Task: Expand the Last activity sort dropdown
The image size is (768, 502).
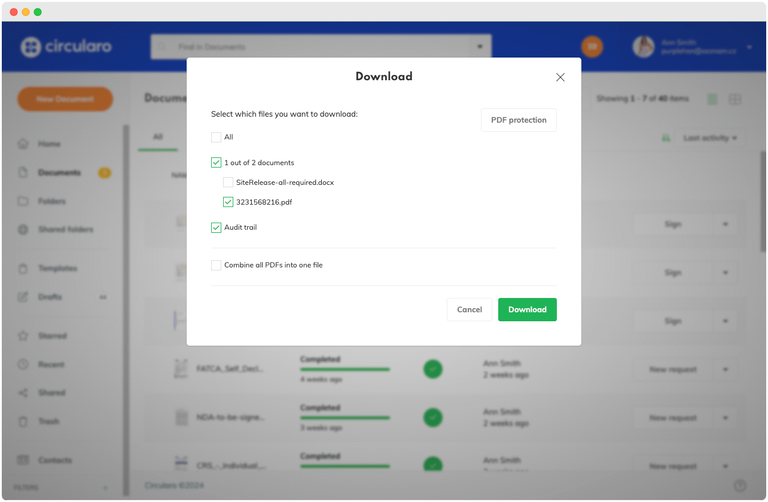Action: [x=709, y=138]
